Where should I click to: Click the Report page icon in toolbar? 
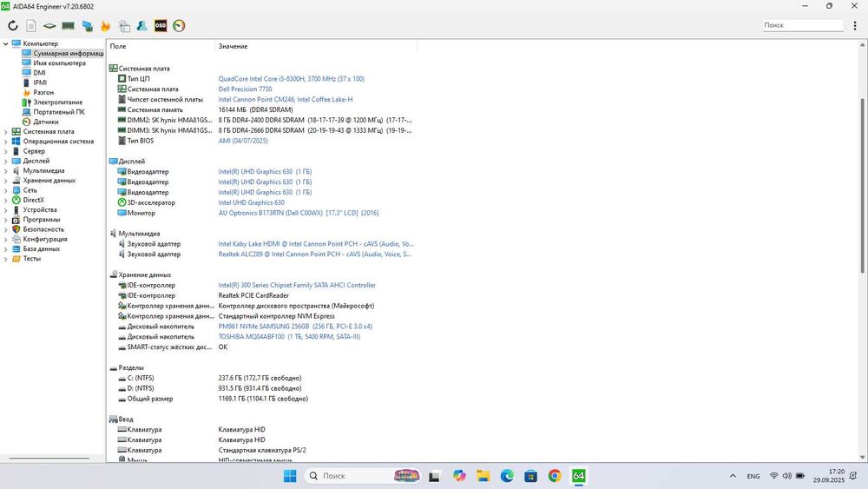click(31, 25)
